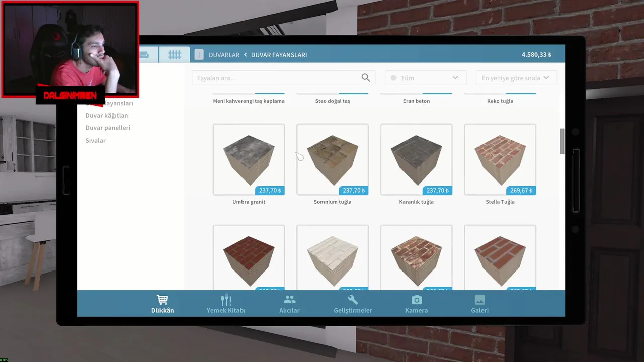Click the Eran beton label
The image size is (644, 362).
416,101
